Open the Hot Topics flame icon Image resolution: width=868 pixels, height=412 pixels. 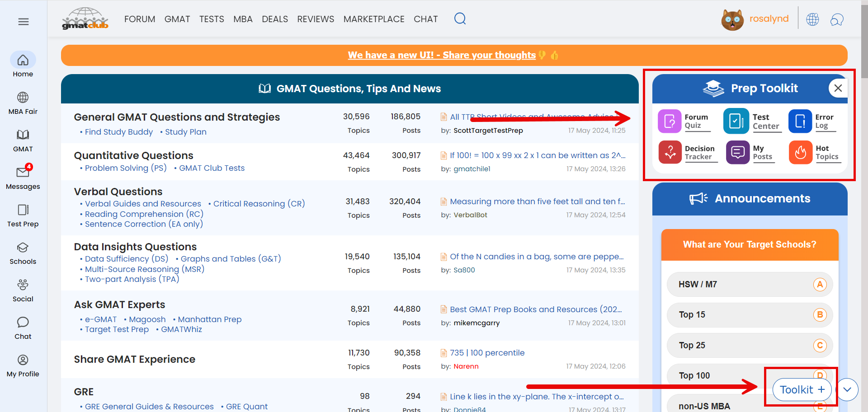click(800, 152)
